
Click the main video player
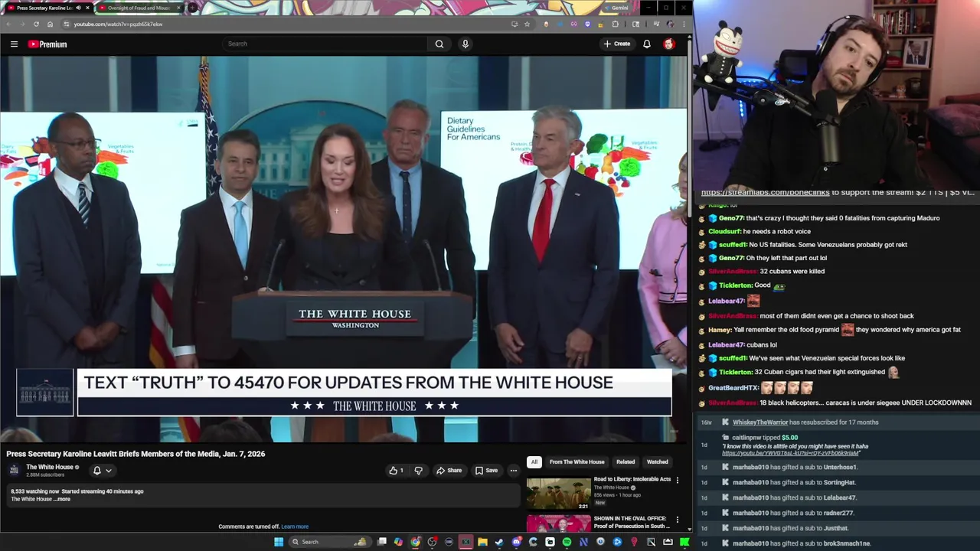point(344,249)
